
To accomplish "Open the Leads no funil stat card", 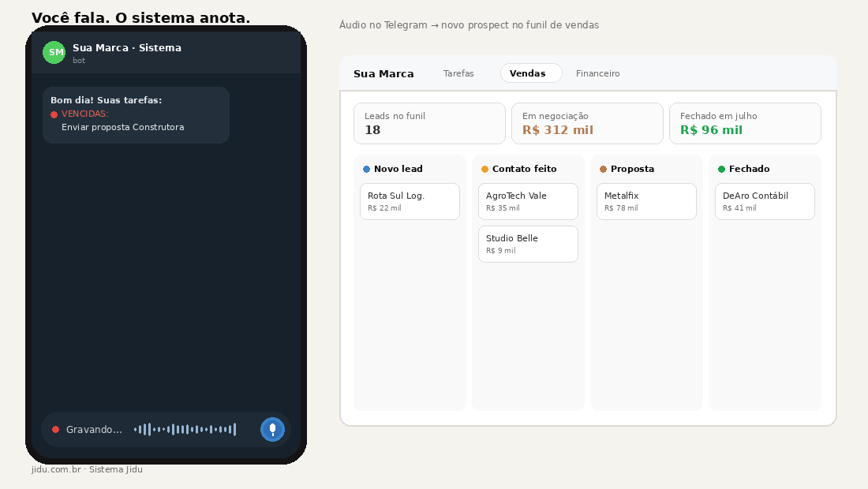I will [x=429, y=123].
